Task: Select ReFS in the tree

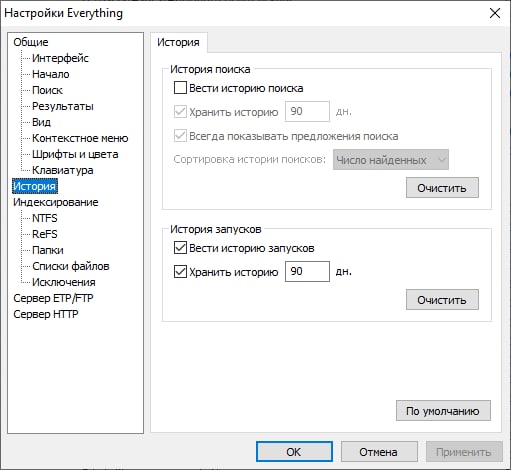Action: click(45, 234)
